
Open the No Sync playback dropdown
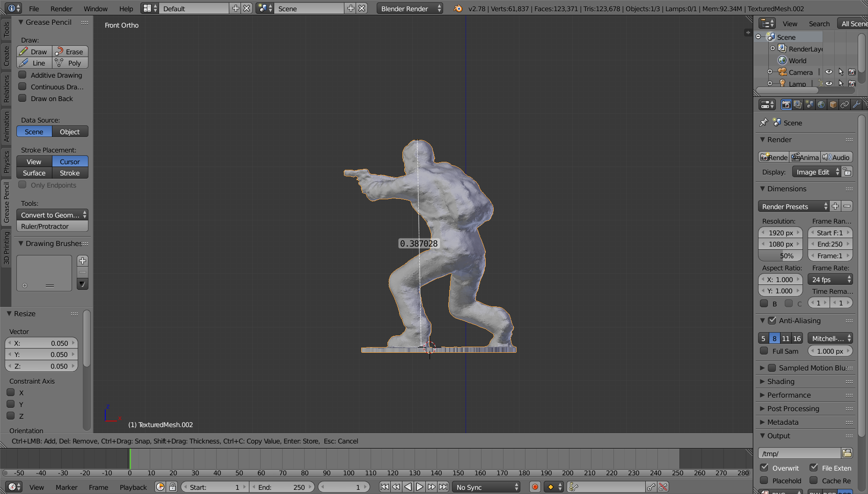[486, 487]
